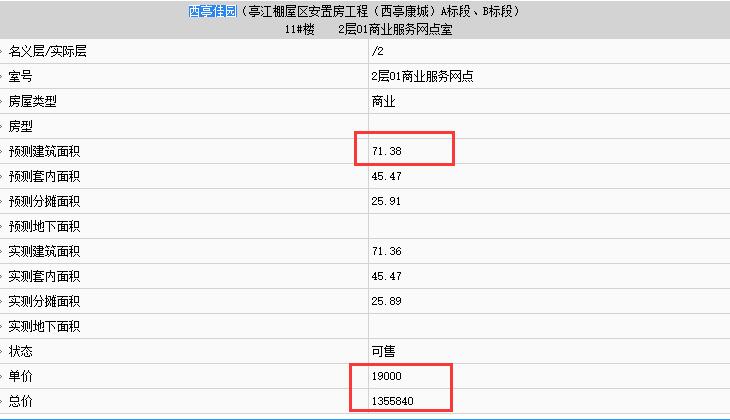Click the 预测分摊面积 row label
The image size is (730, 420).
click(x=44, y=201)
